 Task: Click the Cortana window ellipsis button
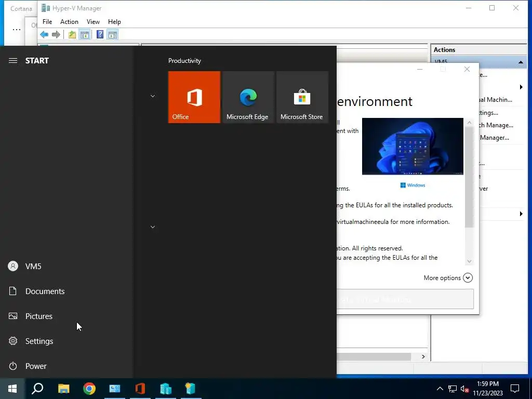pyautogui.click(x=17, y=30)
